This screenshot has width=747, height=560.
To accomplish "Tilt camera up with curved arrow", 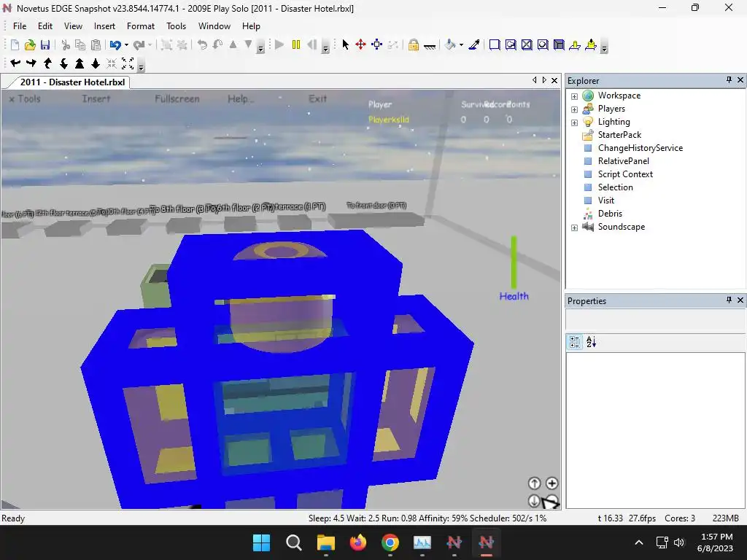I will 47,63.
